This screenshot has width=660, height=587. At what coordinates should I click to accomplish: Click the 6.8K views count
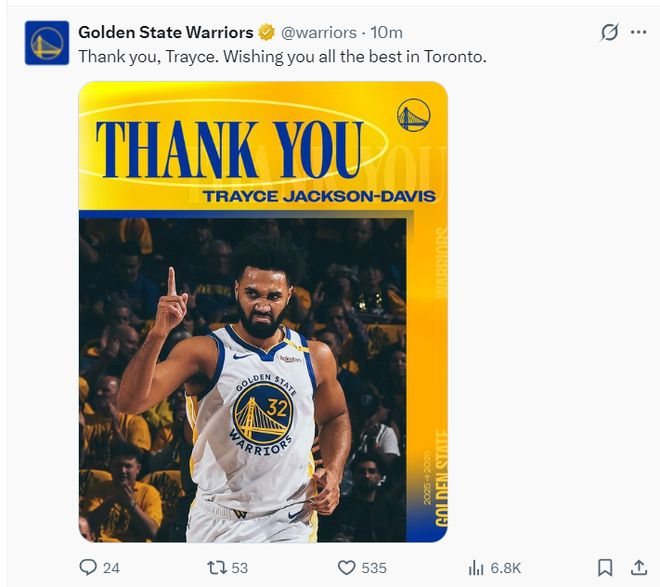pyautogui.click(x=506, y=567)
